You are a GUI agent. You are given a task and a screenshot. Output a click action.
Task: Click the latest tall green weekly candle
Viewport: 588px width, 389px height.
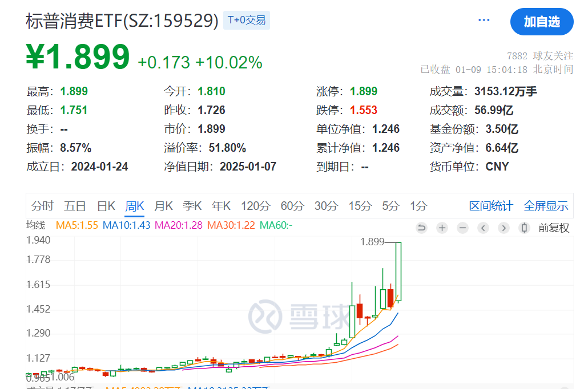click(398, 272)
